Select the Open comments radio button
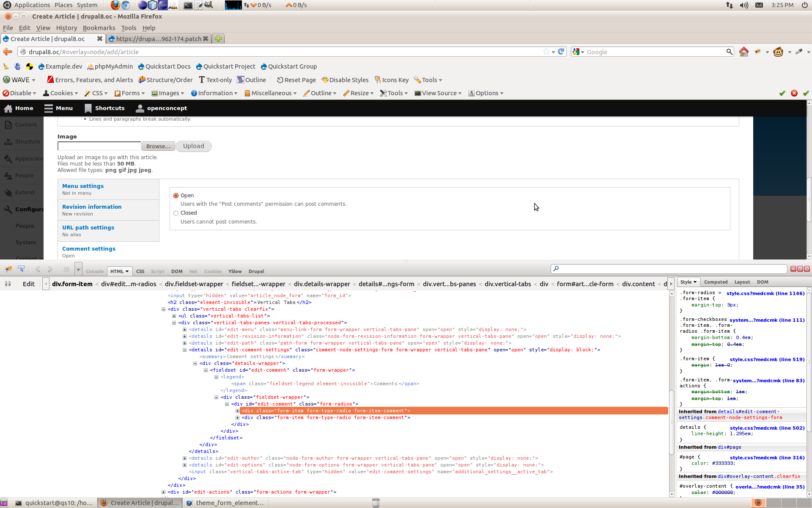Image resolution: width=812 pixels, height=508 pixels. tap(176, 196)
